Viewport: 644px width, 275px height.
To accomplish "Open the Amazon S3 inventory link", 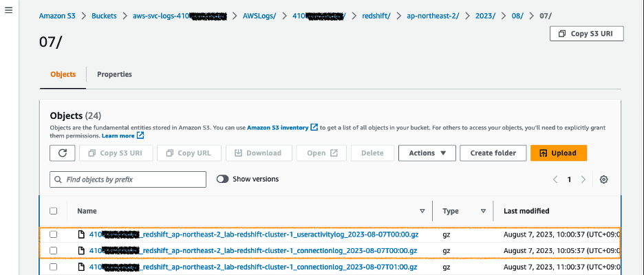I will pyautogui.click(x=278, y=128).
